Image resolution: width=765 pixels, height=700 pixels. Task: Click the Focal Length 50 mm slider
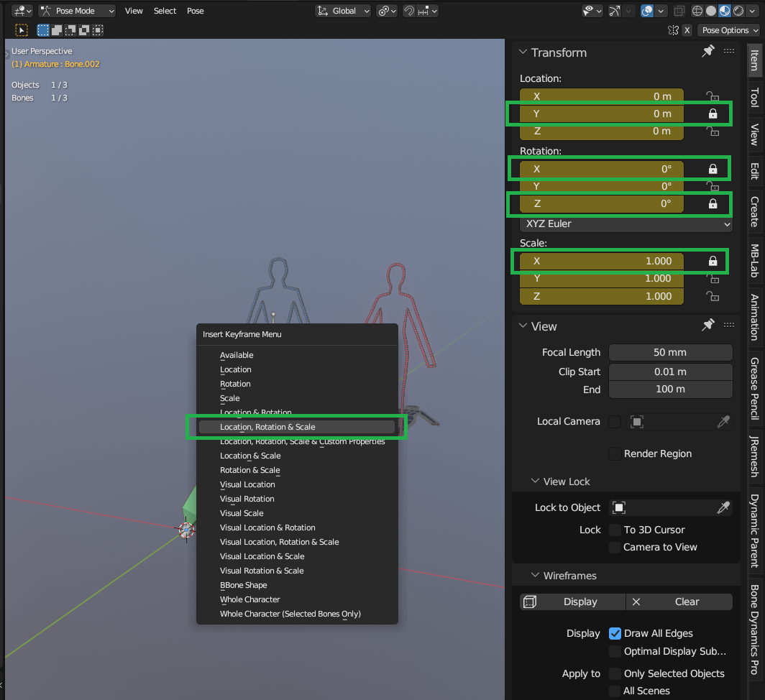(x=670, y=352)
